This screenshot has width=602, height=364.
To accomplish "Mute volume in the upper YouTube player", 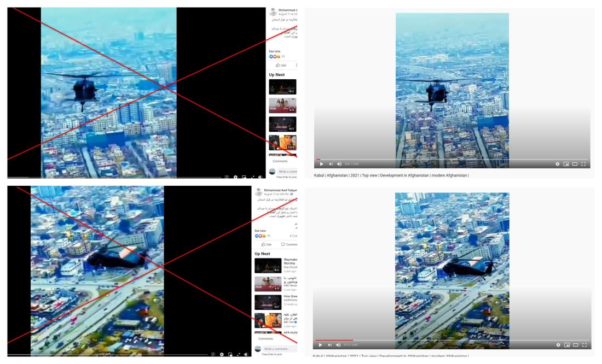I will (x=339, y=164).
